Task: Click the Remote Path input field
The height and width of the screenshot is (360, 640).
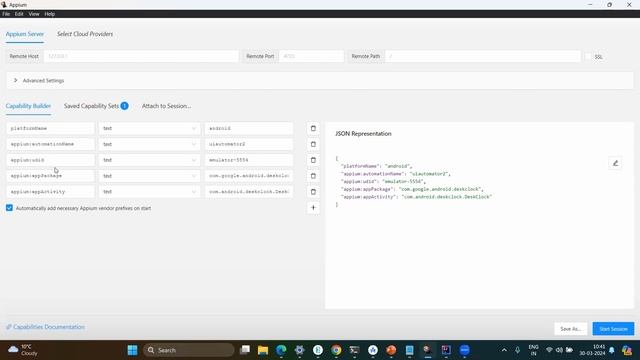Action: [482, 56]
